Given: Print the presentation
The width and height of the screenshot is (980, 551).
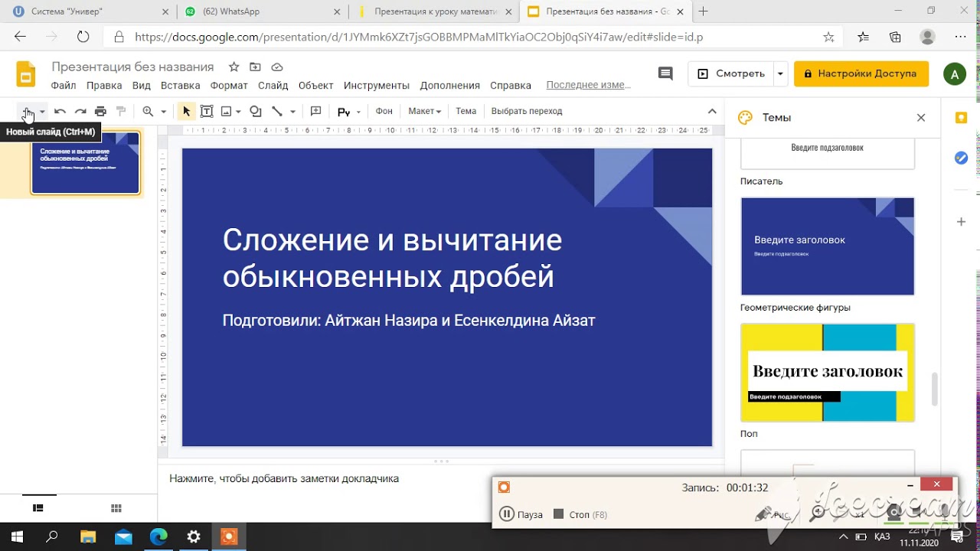Looking at the screenshot, I should [100, 112].
